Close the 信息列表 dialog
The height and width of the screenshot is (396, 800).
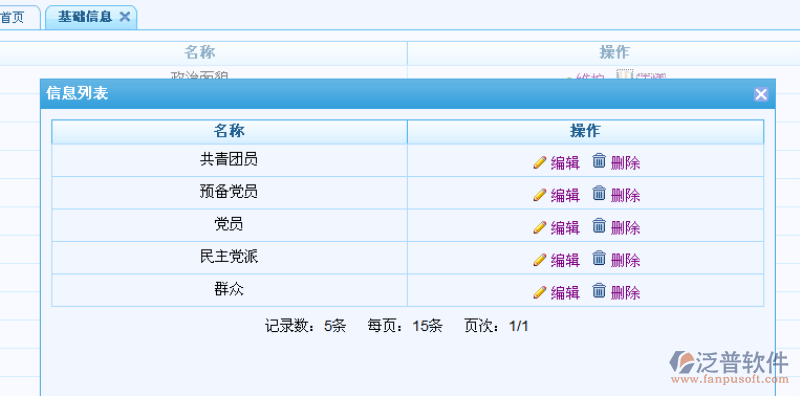click(761, 94)
